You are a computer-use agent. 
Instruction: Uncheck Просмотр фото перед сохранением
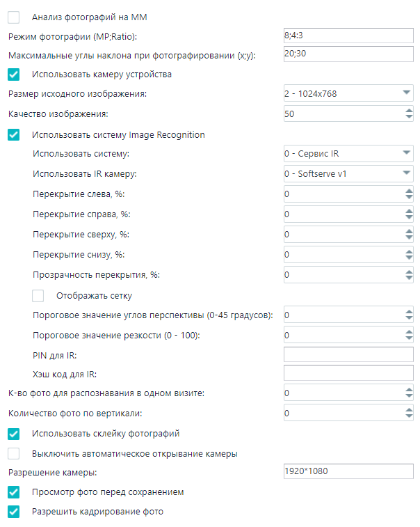(13, 492)
